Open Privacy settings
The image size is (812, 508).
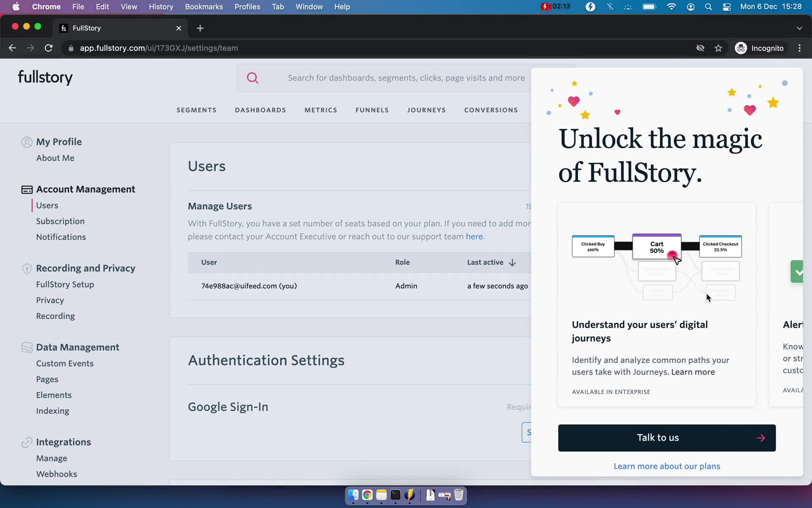[50, 301]
